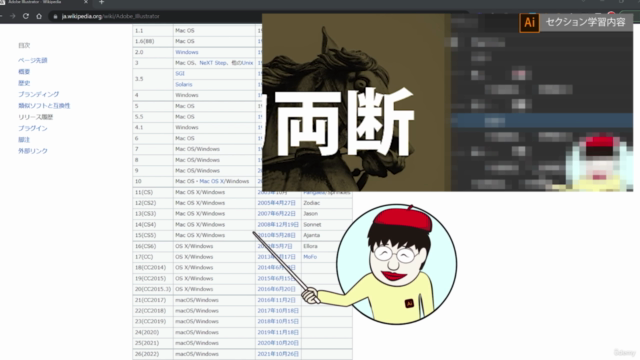Go to ブランディング section
This screenshot has height=360, width=640.
[38, 94]
